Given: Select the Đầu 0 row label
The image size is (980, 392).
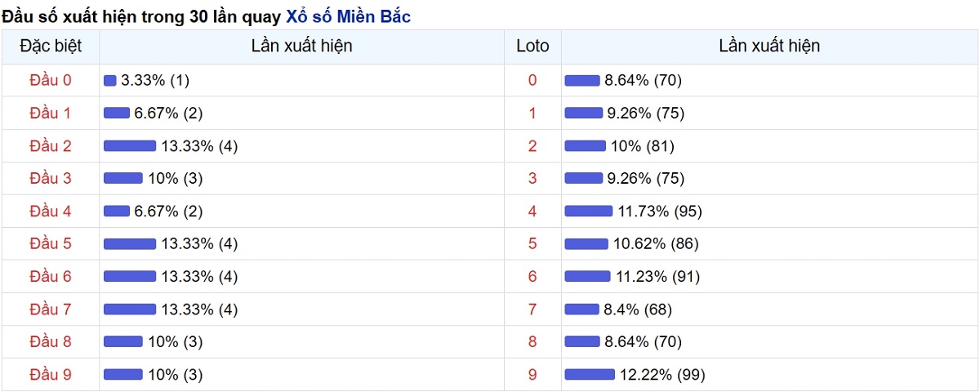Looking at the screenshot, I should coord(51,80).
